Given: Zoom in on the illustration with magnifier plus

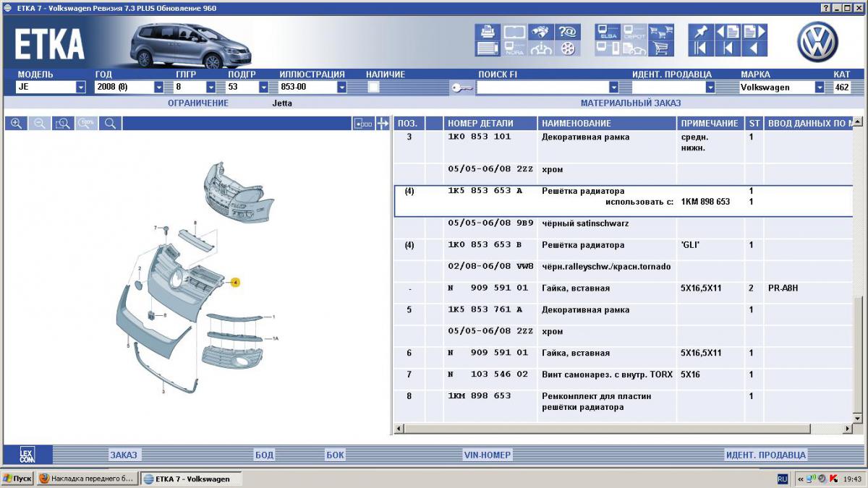Looking at the screenshot, I should (16, 124).
